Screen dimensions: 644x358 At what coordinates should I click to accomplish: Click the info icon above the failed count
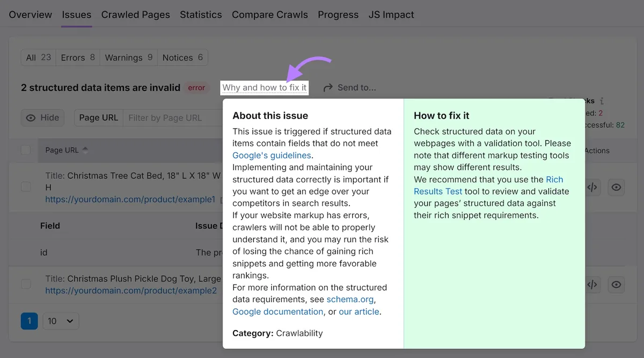[x=602, y=101]
